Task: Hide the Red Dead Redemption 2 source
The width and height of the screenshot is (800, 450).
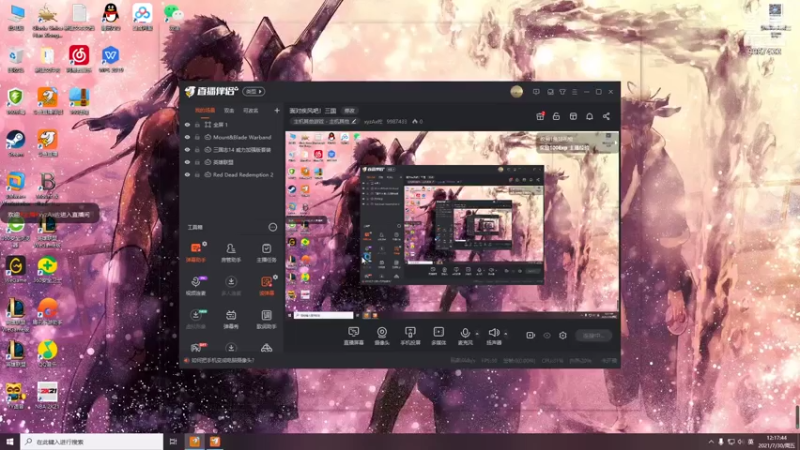Action: pos(187,174)
